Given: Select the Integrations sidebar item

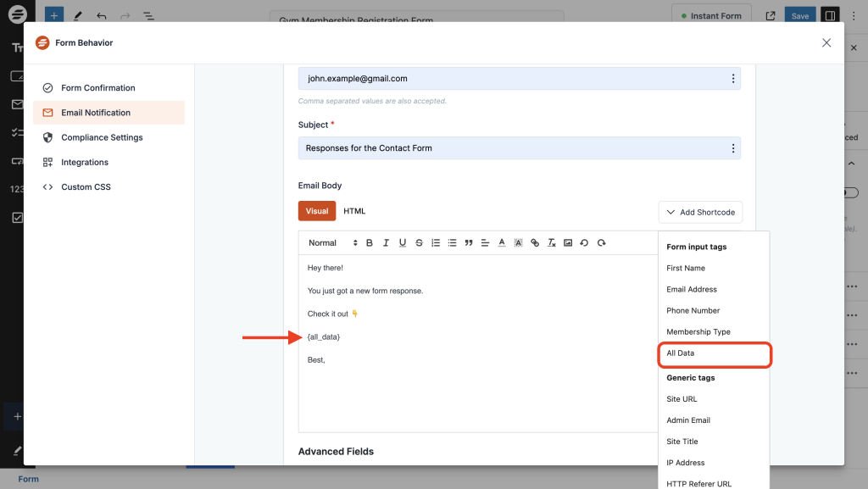Looking at the screenshot, I should [85, 162].
